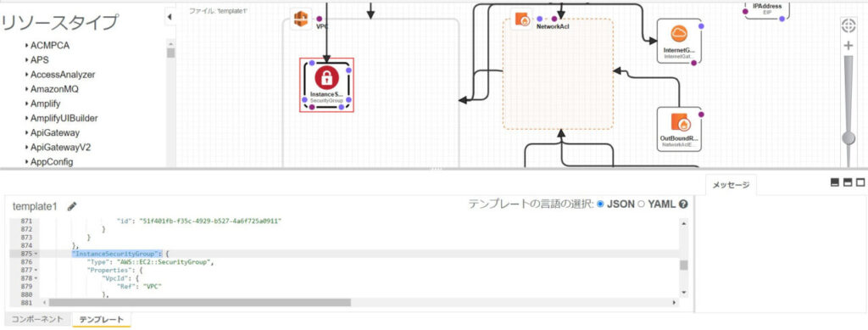Viewport: 868px width, 330px height.
Task: Click the InternetGateway cloud icon
Action: pos(679,33)
